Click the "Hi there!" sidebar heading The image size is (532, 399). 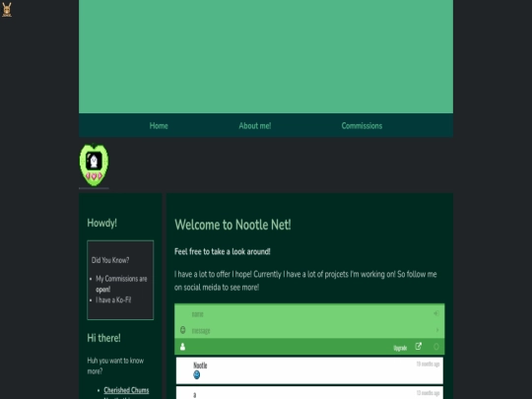(x=103, y=338)
